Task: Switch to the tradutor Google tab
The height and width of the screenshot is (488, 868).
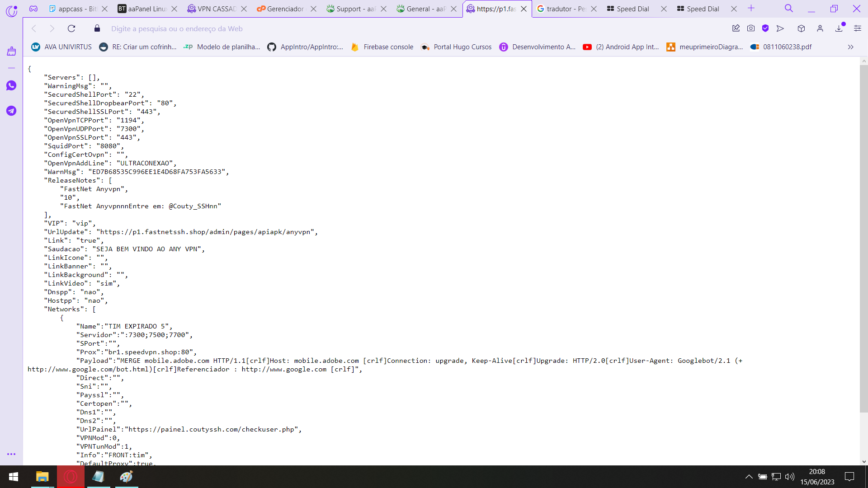Action: tap(562, 9)
